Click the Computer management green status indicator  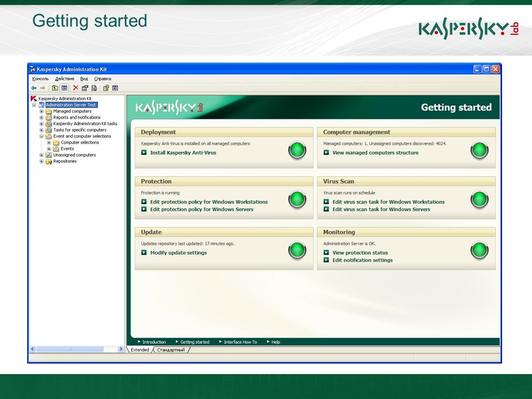[x=479, y=150]
